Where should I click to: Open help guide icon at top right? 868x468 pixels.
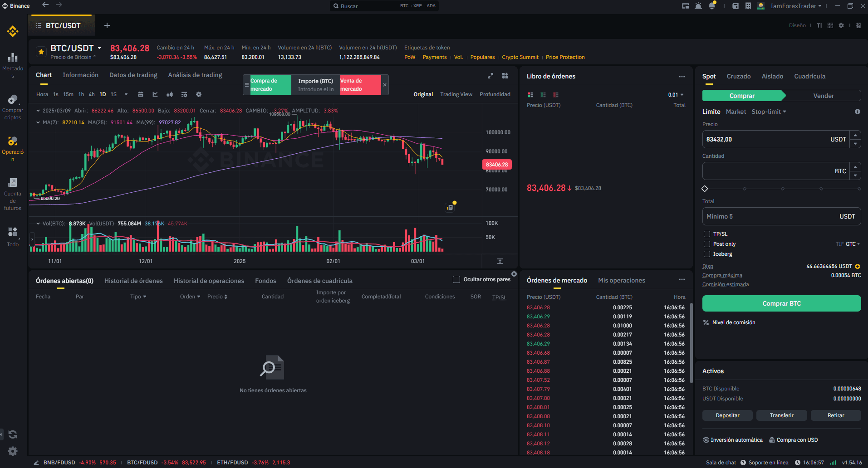pos(858,25)
